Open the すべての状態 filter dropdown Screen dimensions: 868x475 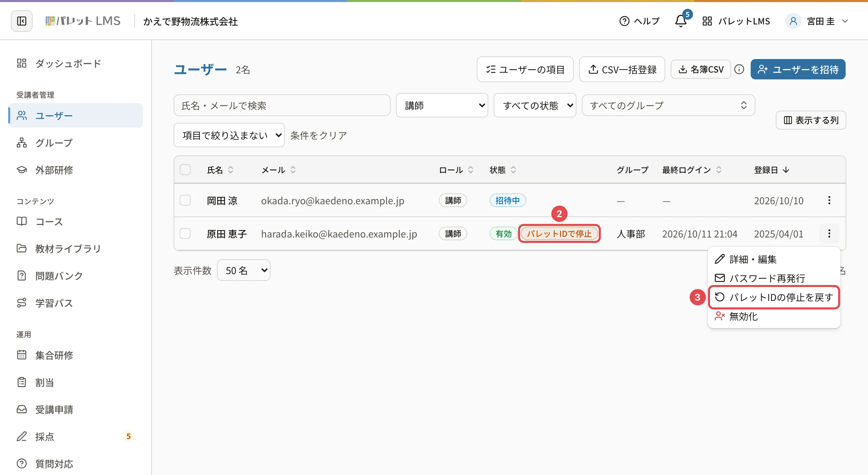pos(535,106)
